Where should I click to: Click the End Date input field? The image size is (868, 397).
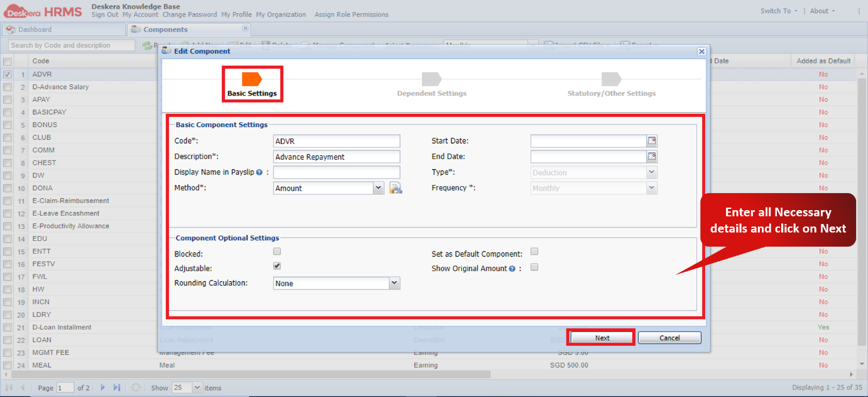click(x=588, y=157)
